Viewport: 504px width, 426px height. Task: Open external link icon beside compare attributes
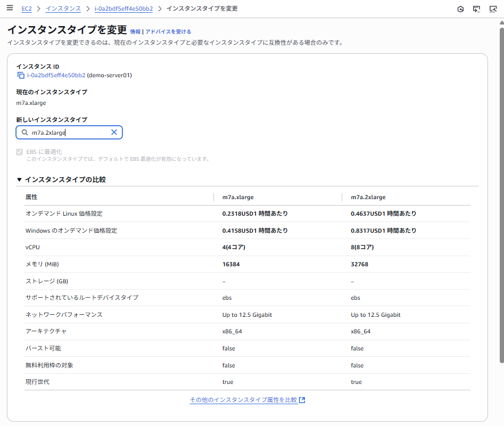tap(302, 400)
